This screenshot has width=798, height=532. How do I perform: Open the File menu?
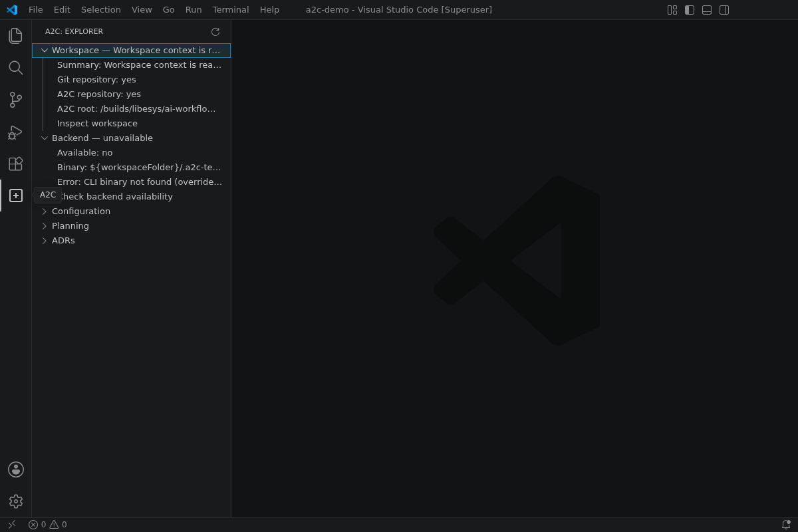pyautogui.click(x=36, y=10)
